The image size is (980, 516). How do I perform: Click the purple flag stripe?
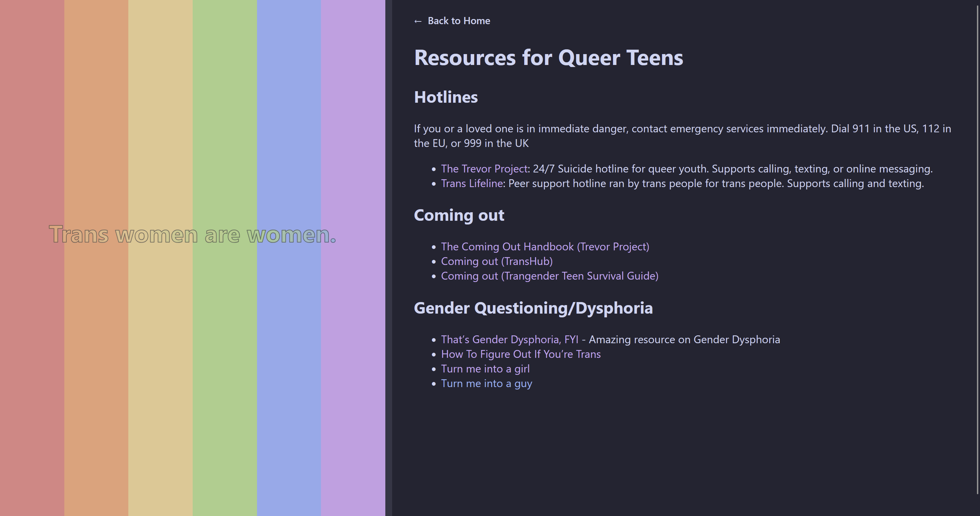click(x=353, y=114)
